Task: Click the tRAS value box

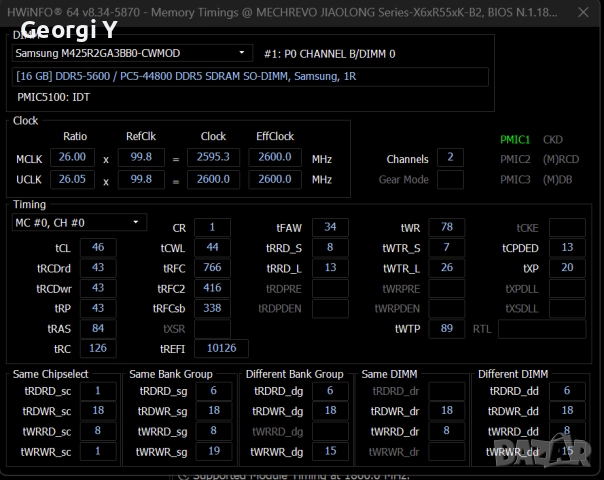Action: [98, 328]
